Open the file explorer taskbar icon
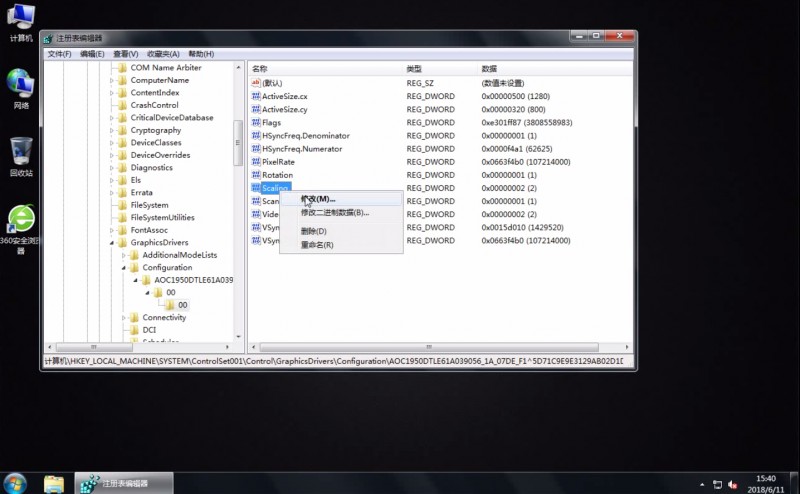The image size is (800, 494). tap(54, 483)
